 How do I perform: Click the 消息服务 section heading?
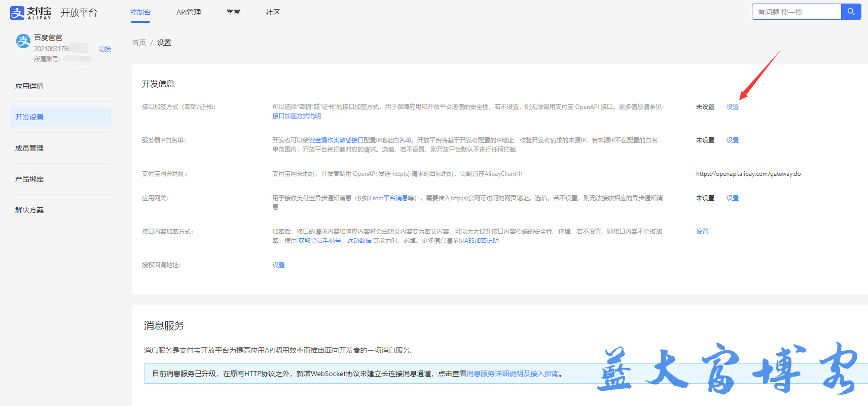(x=164, y=325)
